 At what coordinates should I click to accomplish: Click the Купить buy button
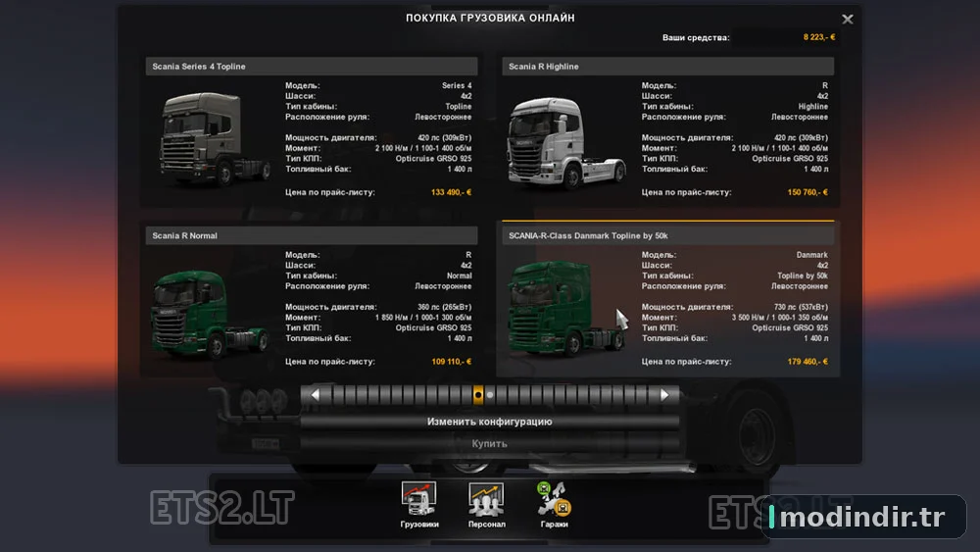coord(489,443)
